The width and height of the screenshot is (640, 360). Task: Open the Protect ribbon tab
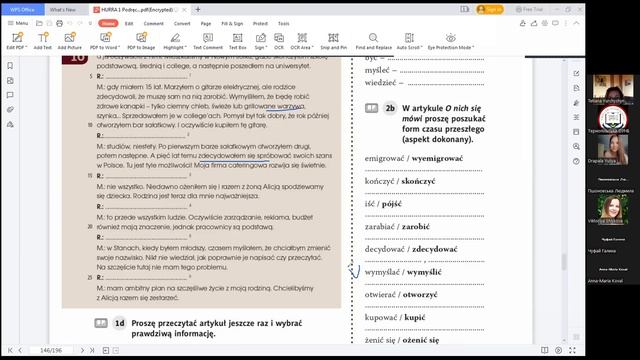[x=260, y=23]
